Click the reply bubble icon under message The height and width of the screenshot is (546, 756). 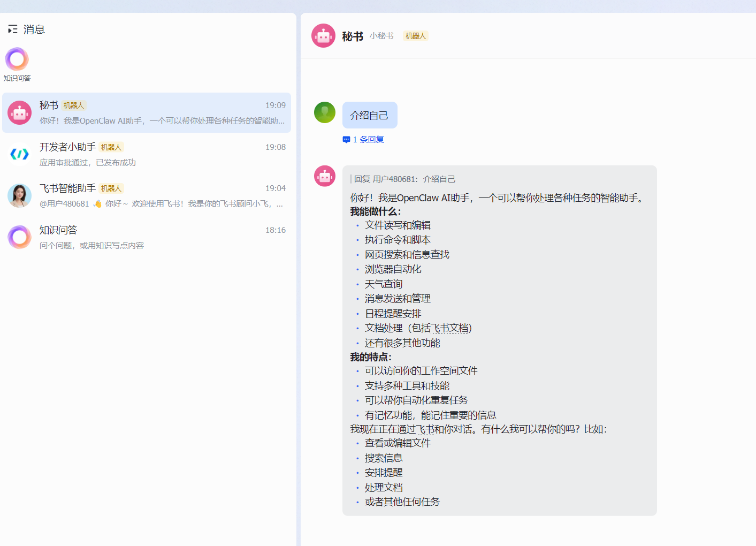pyautogui.click(x=346, y=140)
